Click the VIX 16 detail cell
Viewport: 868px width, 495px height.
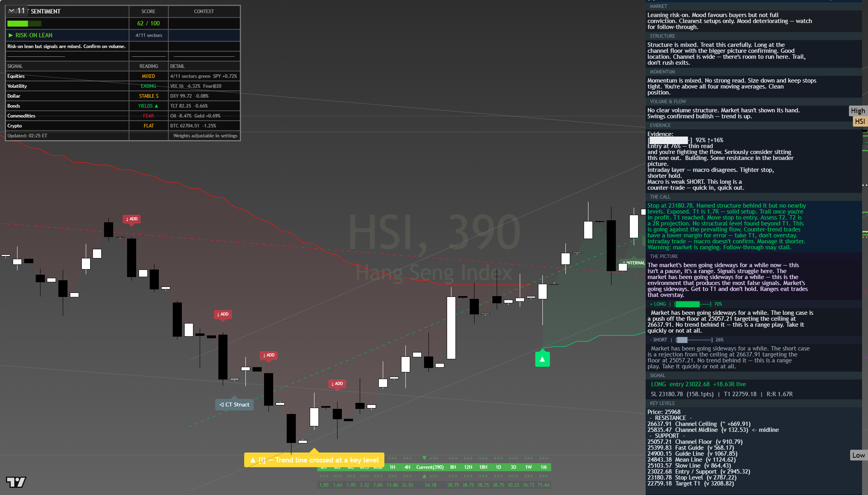[x=204, y=86]
